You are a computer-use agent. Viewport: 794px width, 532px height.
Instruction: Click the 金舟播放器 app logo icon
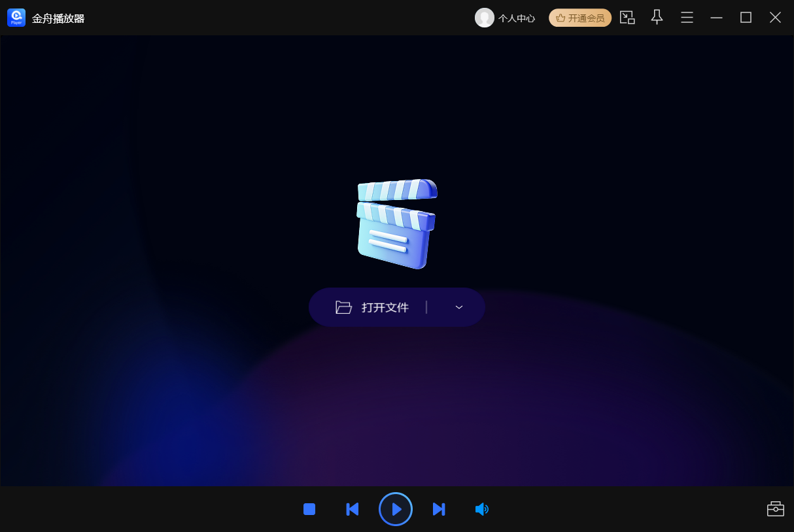(x=16, y=18)
